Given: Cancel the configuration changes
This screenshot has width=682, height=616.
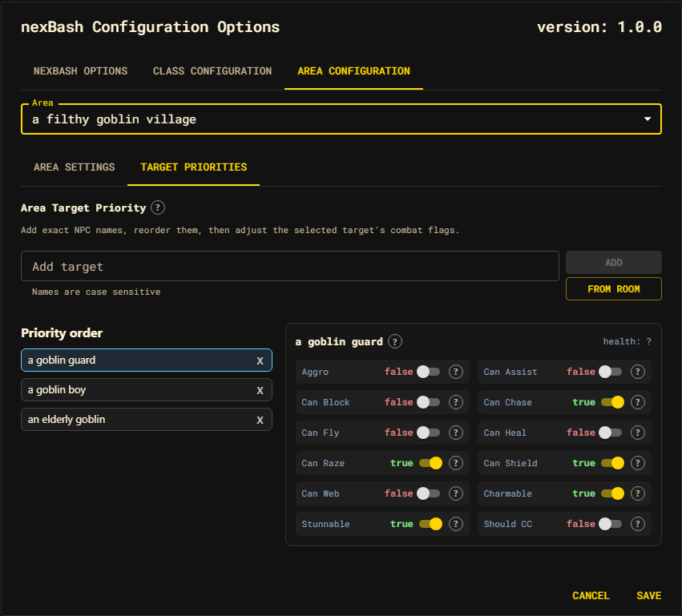Looking at the screenshot, I should (x=591, y=595).
